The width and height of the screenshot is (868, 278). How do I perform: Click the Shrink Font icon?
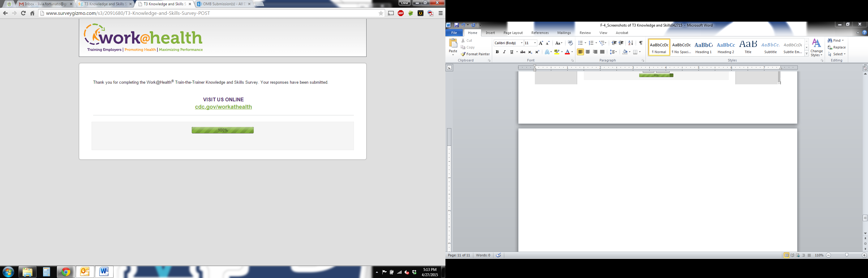[x=548, y=43]
